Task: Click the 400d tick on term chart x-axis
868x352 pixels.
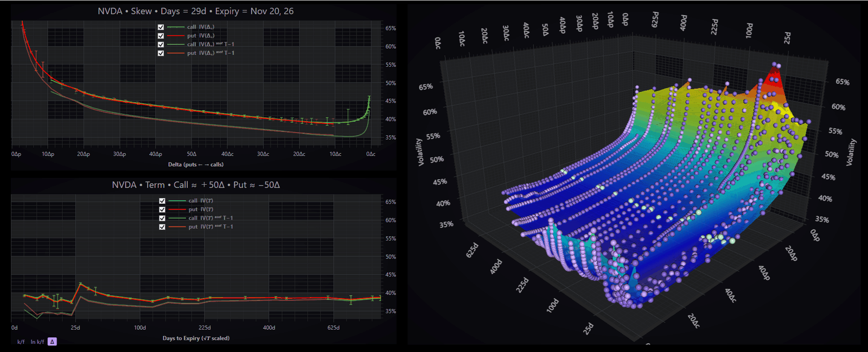Action: click(x=269, y=328)
